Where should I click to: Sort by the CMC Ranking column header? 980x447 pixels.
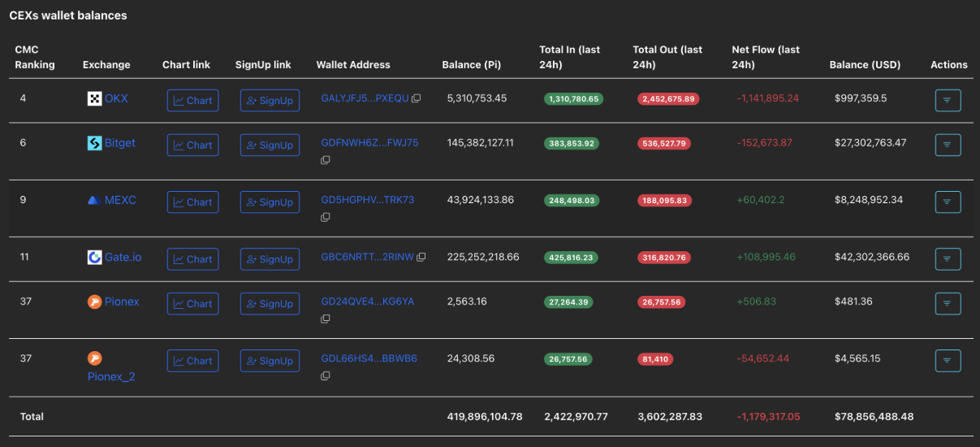(35, 58)
